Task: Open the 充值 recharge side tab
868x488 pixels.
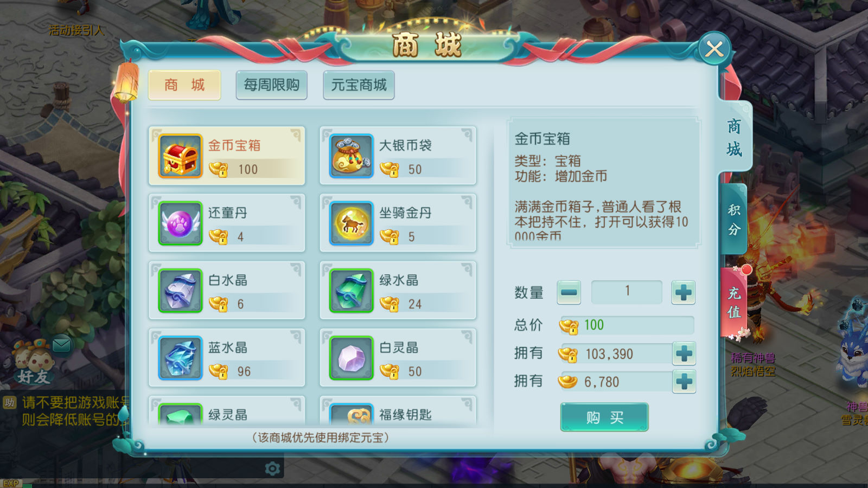Action: pyautogui.click(x=734, y=302)
